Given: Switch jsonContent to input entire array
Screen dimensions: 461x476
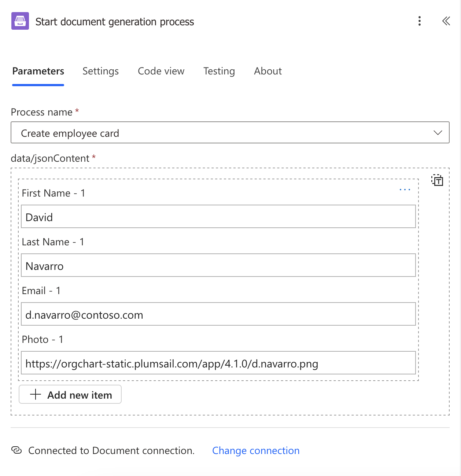Looking at the screenshot, I should (x=437, y=180).
